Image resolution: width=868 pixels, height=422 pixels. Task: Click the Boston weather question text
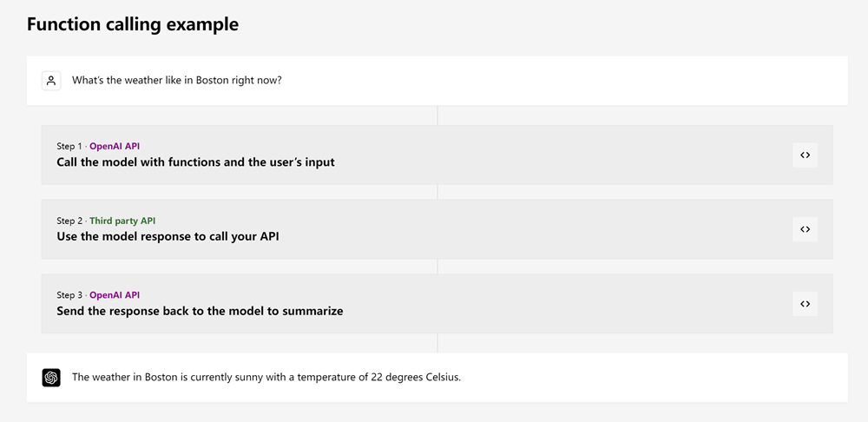click(x=176, y=81)
